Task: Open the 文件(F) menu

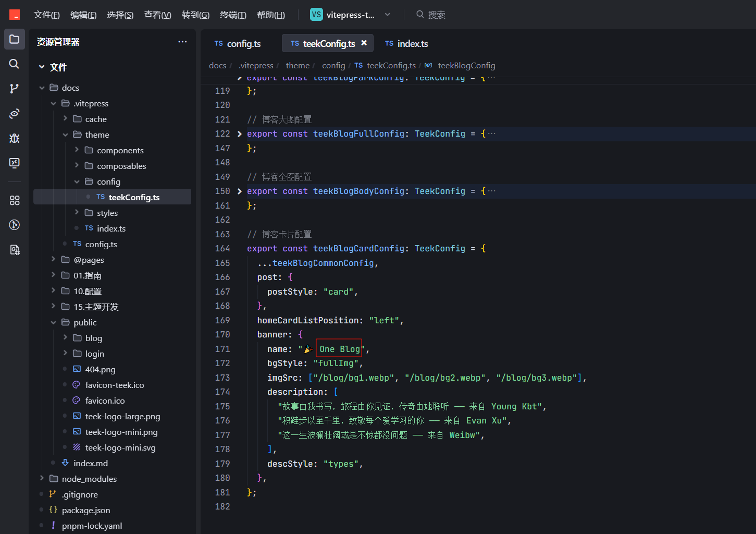Action: pyautogui.click(x=46, y=15)
